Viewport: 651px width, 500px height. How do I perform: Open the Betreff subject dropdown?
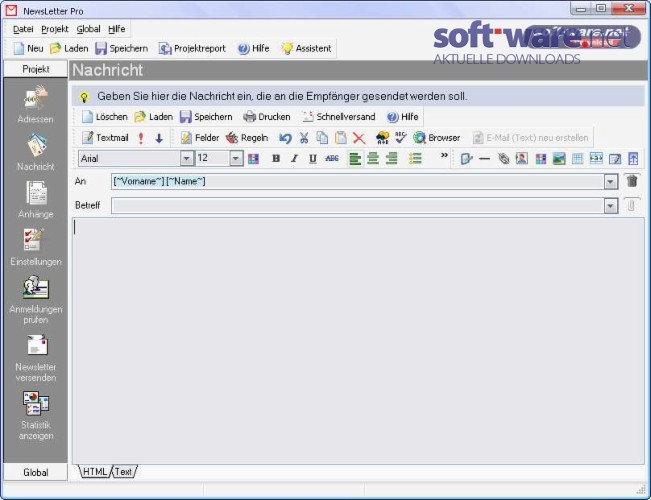[610, 205]
